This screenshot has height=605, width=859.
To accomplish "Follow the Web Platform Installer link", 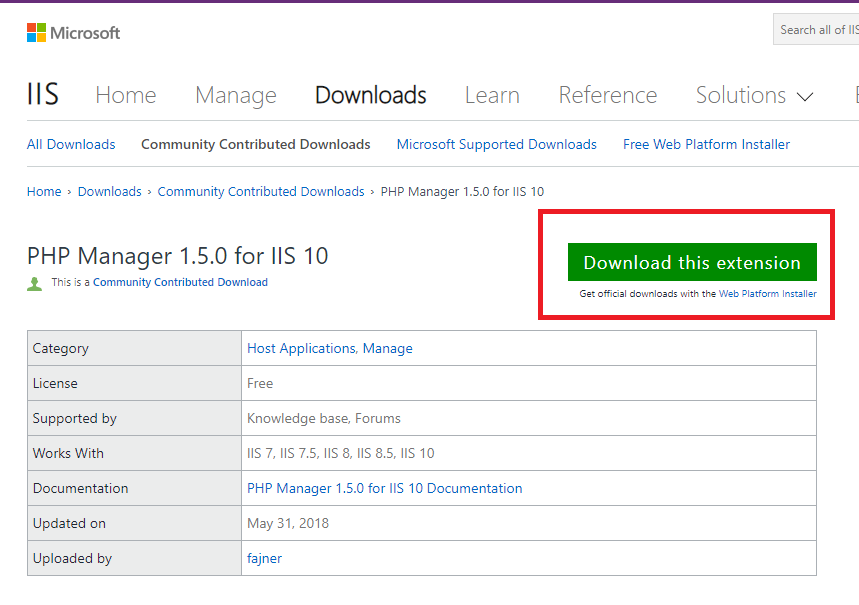I will click(767, 294).
